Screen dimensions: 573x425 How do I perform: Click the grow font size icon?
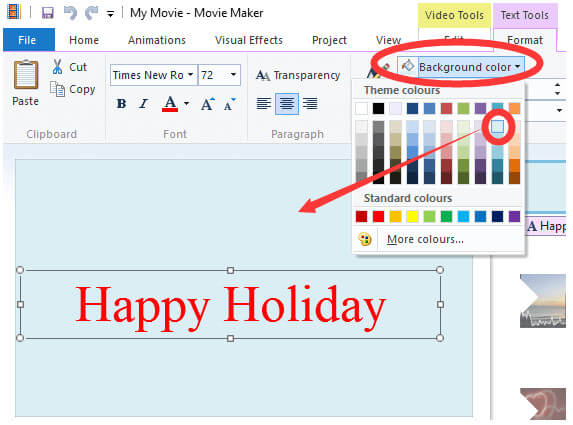(208, 104)
